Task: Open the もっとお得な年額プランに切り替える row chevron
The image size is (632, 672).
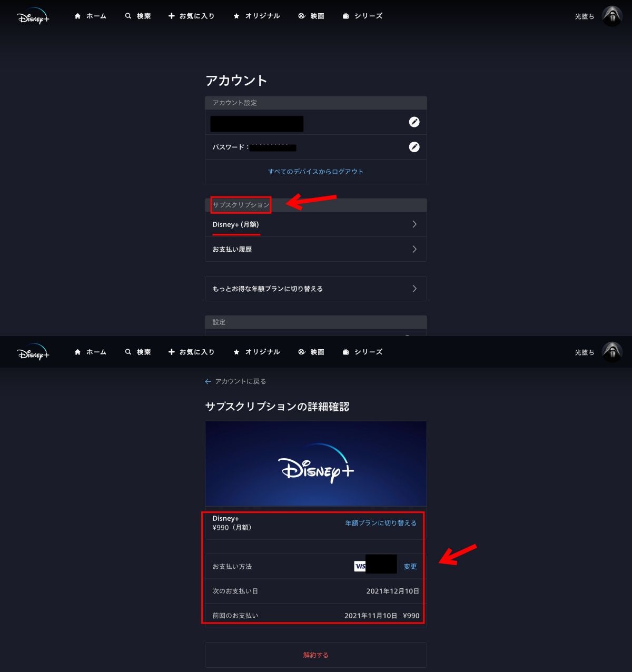Action: pyautogui.click(x=414, y=289)
